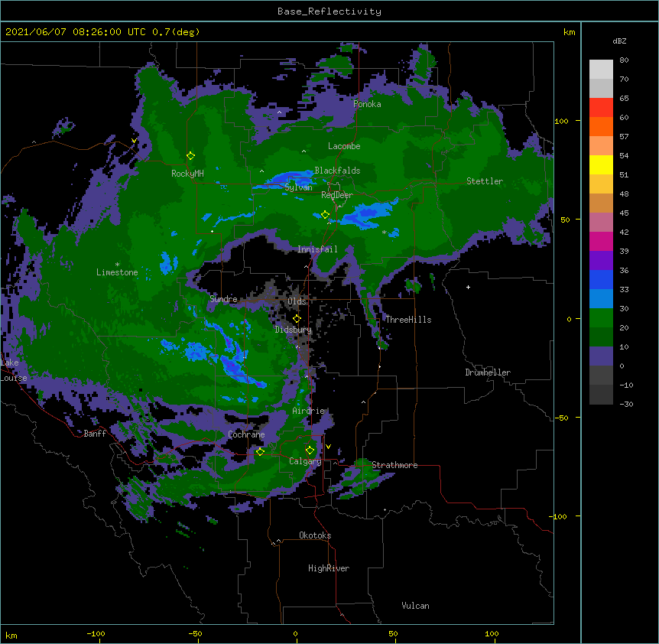Viewport: 659px width, 644px height.
Task: Click the yellow diamond marker above Didsbury
Action: [297, 319]
